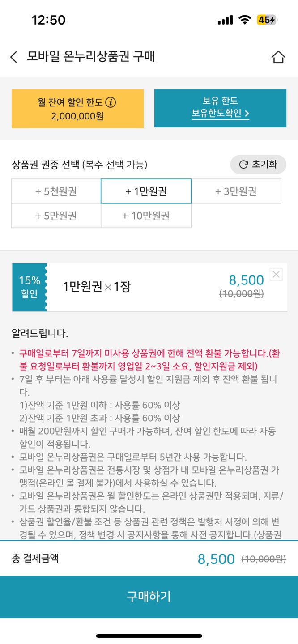Toggle off the selected +1만원권 denomination
Viewport: 298px width, 644px height.
pyautogui.click(x=146, y=191)
